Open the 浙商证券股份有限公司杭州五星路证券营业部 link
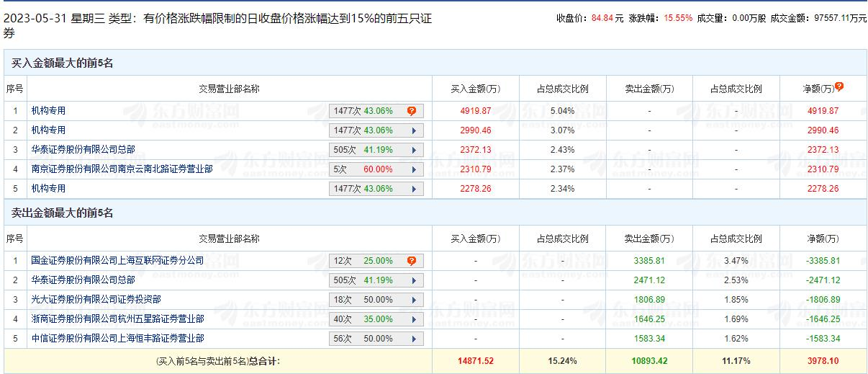The image size is (868, 374). [117, 319]
